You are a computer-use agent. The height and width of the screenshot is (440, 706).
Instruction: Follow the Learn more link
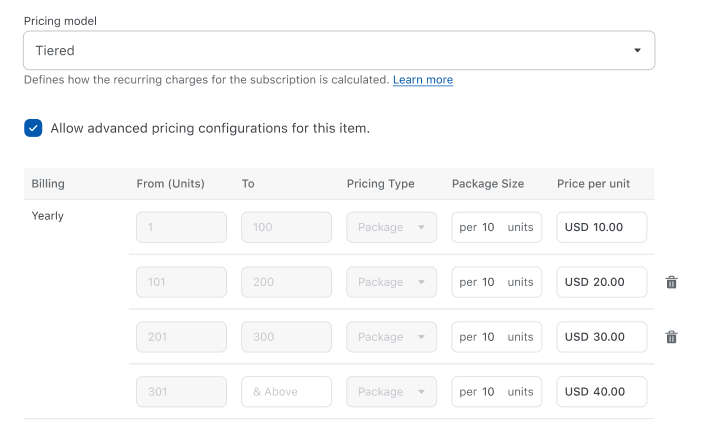[423, 79]
